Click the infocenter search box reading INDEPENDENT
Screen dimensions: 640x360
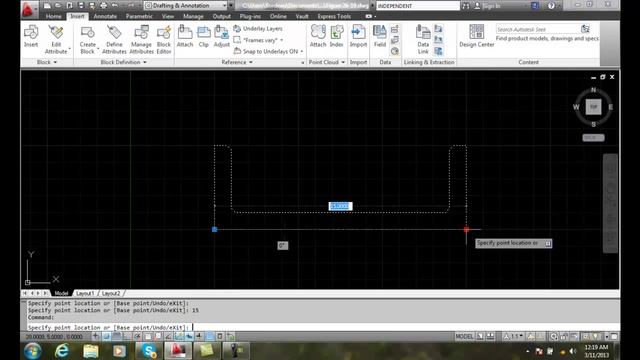pyautogui.click(x=418, y=6)
